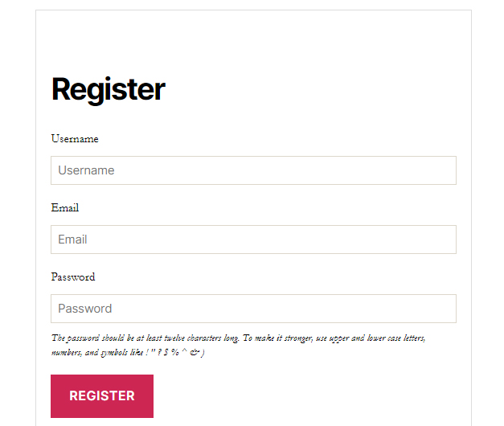Place cursor in Password placeholder text
504x426 pixels.
coord(84,309)
